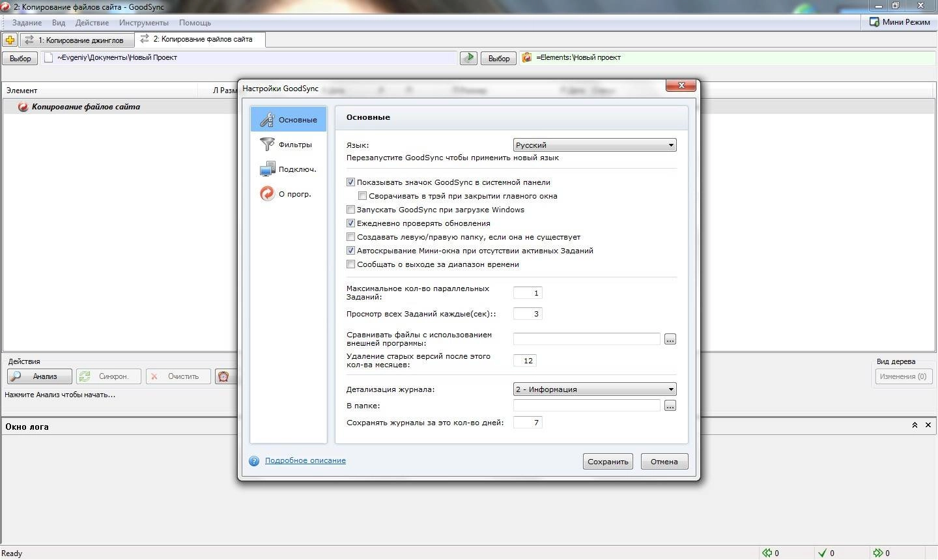Screen dimensions: 938x560
Task: Click green checkmark counter in status bar
Action: pos(826,553)
